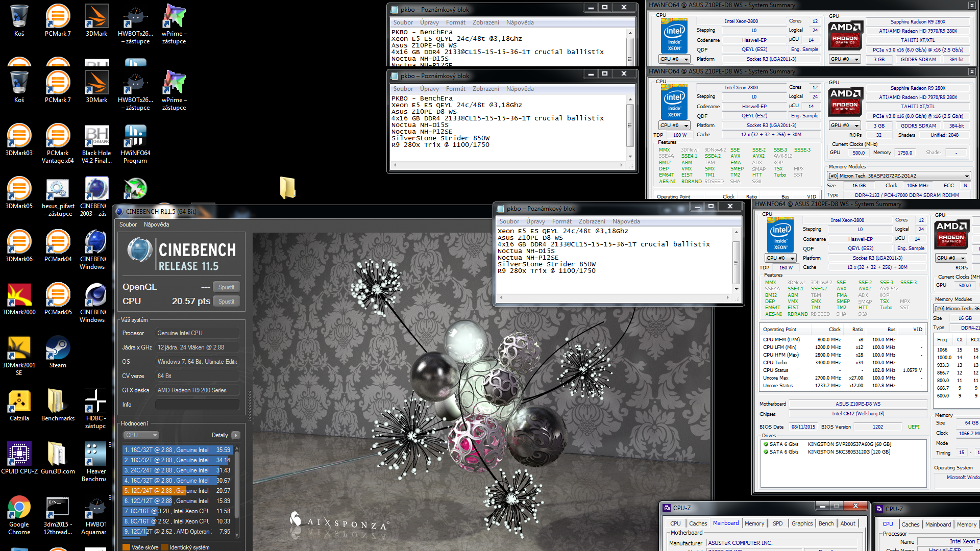Screen dimensions: 980x551
Task: Open the CINEBENCH 2003 desktop shortcut
Action: [95, 196]
